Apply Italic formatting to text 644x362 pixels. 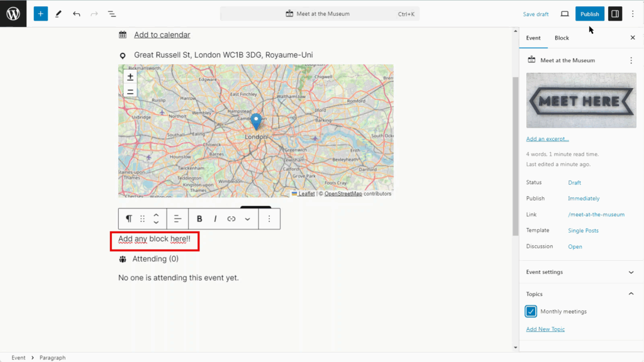click(215, 219)
